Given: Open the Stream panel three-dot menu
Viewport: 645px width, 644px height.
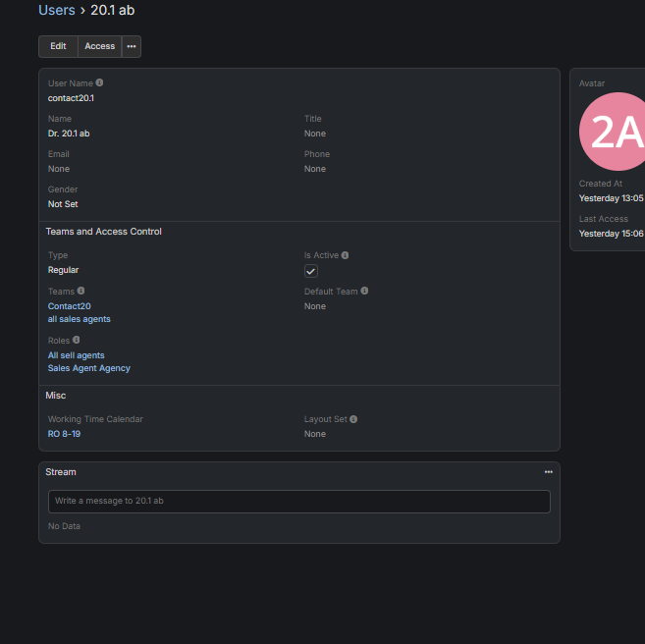Looking at the screenshot, I should [x=549, y=472].
